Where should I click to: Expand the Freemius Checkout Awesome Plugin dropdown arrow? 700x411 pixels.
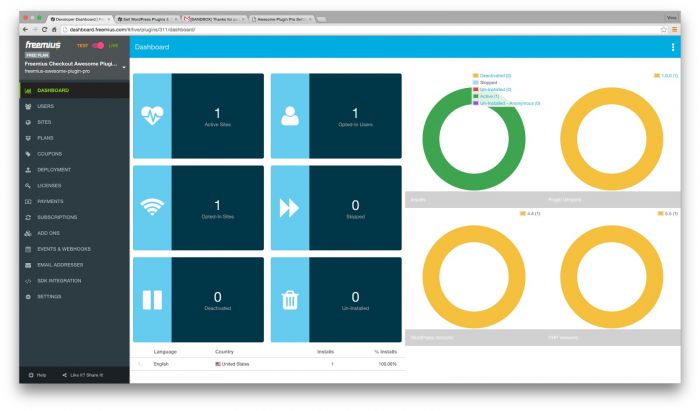[124, 67]
